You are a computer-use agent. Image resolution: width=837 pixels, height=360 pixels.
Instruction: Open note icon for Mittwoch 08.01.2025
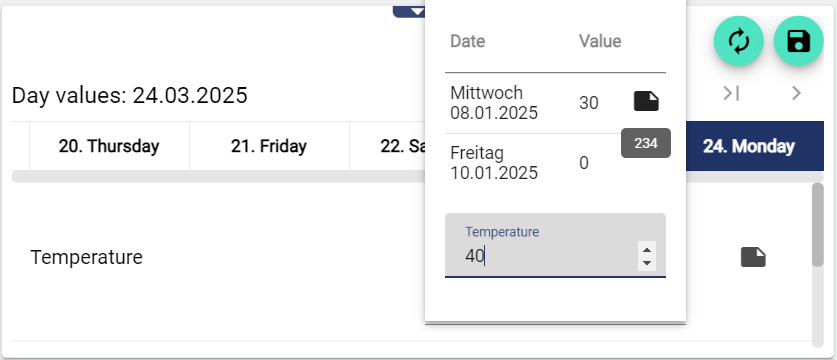pyautogui.click(x=646, y=101)
